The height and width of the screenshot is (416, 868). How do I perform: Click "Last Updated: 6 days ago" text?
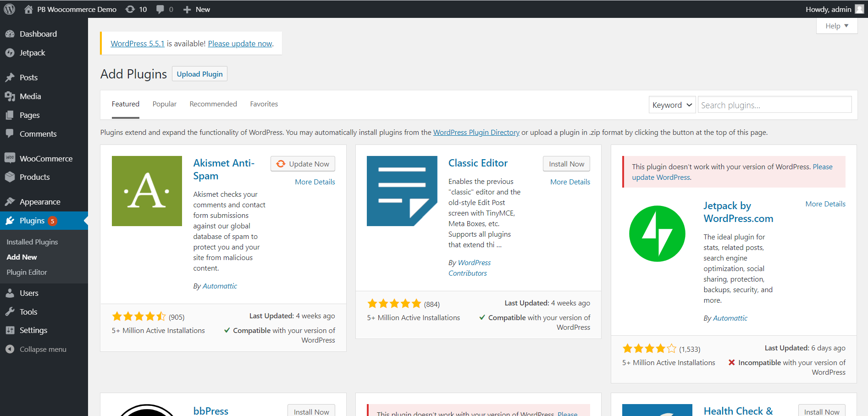click(x=805, y=348)
